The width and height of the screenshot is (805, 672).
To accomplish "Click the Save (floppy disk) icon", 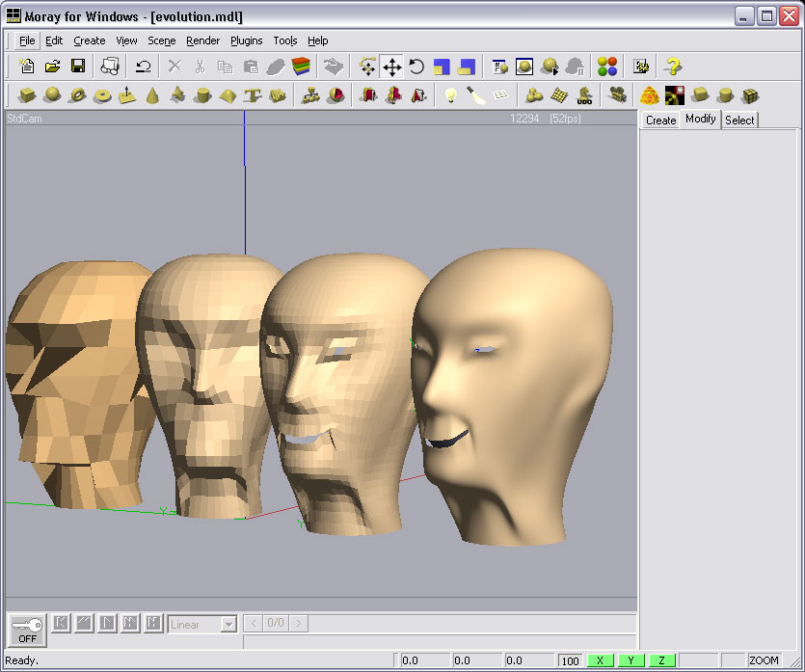I will click(x=78, y=66).
